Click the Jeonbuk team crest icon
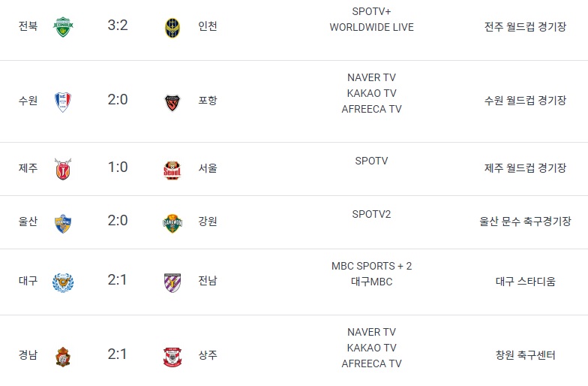 click(x=63, y=27)
